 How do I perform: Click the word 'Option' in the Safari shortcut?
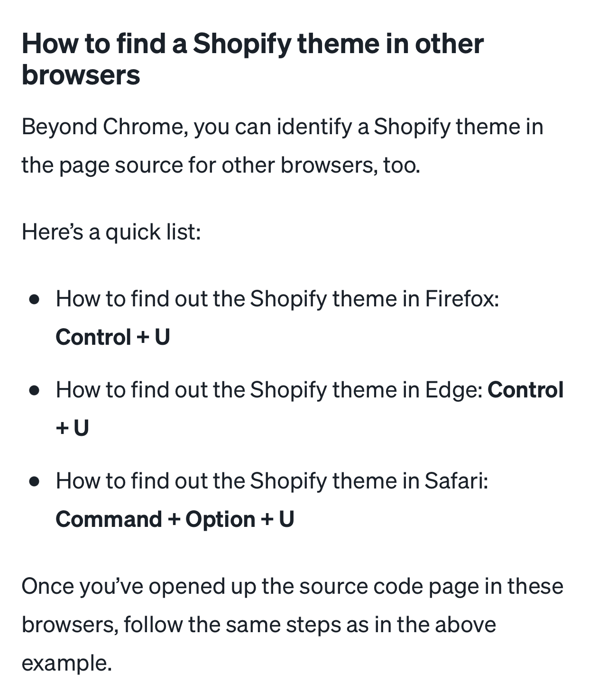coord(220,519)
